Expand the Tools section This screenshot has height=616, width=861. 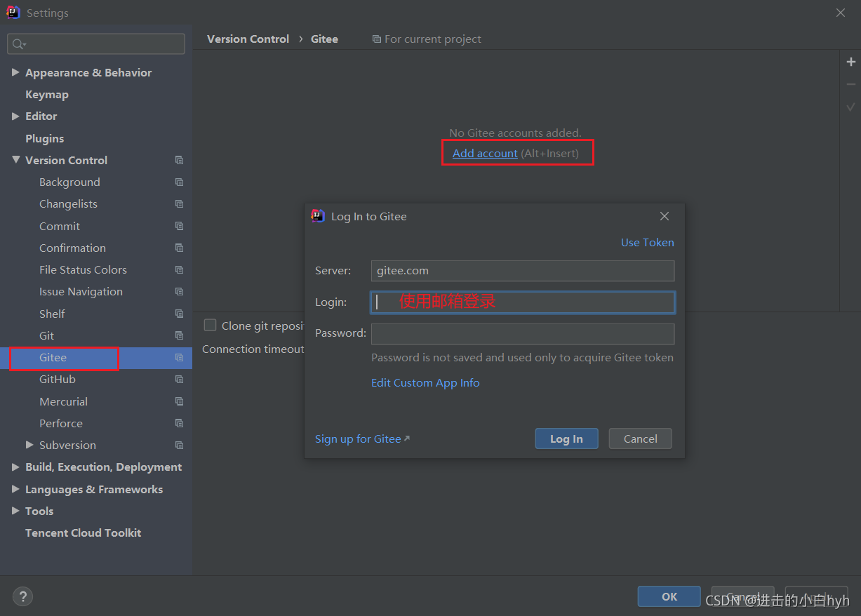15,511
